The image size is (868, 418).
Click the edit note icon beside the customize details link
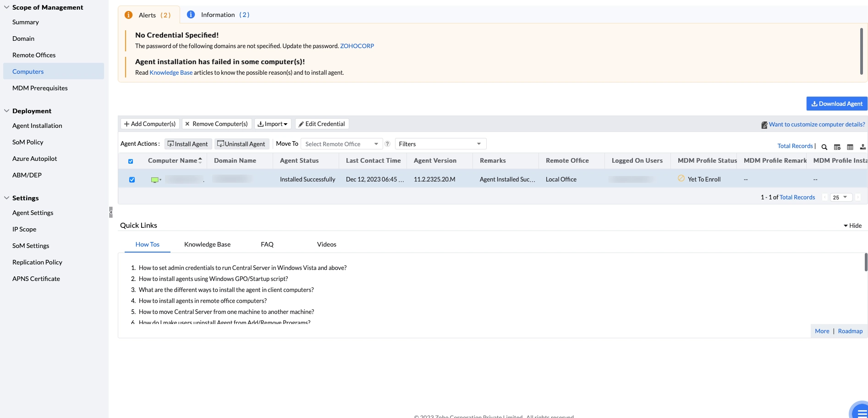point(764,125)
